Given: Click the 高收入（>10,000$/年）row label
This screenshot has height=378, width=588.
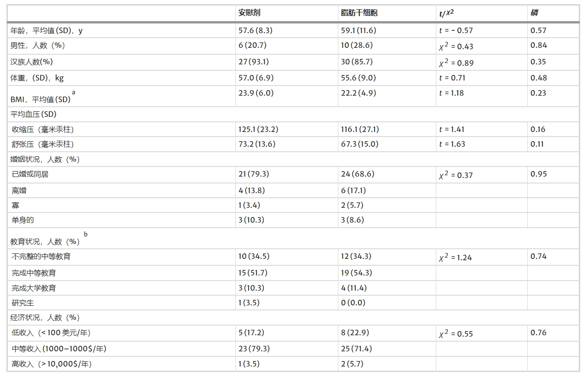Looking at the screenshot, I should coord(51,364).
